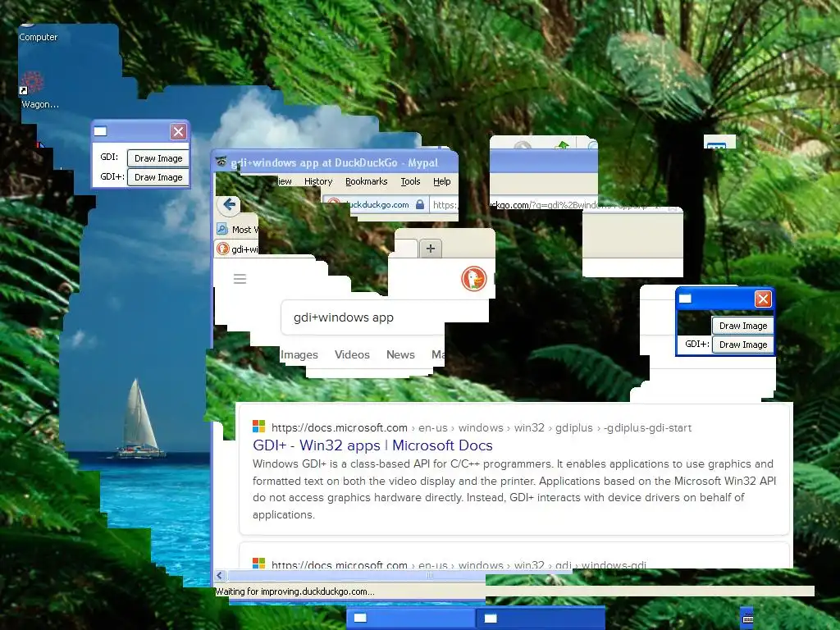Click the blue GDI window's title bar icon
Image resolution: width=840 pixels, height=630 pixels.
[x=685, y=299]
